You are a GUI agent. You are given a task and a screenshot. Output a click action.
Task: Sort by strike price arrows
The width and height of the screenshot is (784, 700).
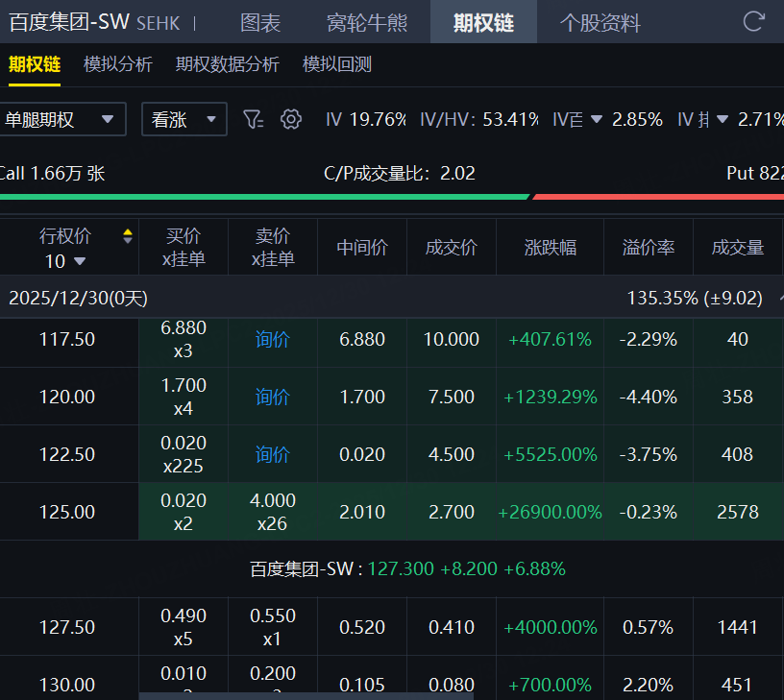pos(128,236)
